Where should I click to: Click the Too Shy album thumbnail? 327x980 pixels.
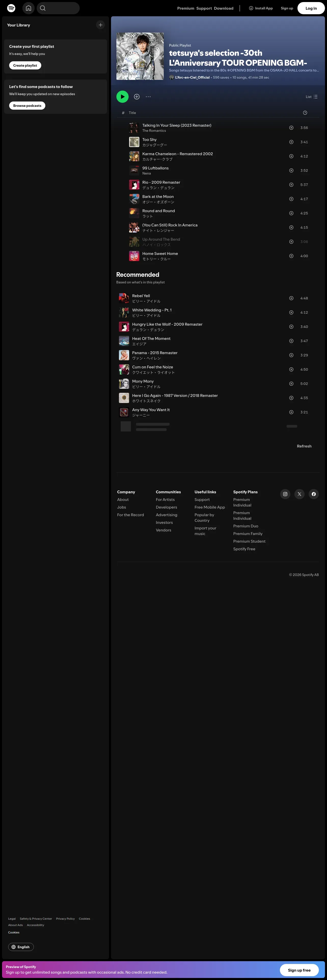pos(134,142)
